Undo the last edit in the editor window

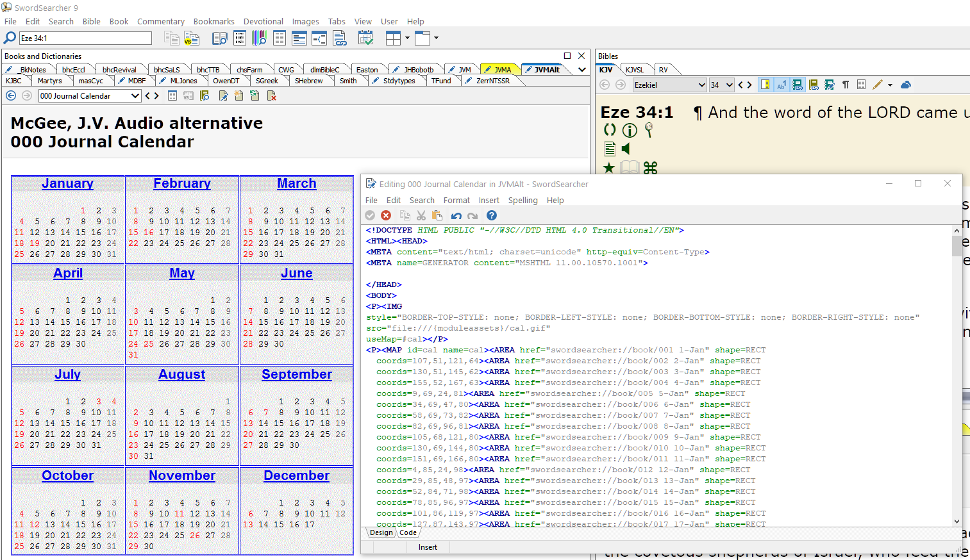[456, 215]
